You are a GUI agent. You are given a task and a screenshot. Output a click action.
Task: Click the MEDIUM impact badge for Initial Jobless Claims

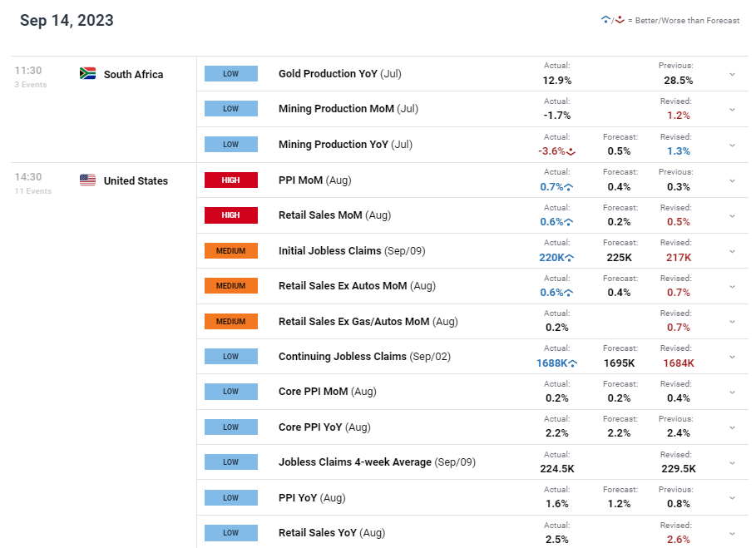(x=231, y=250)
